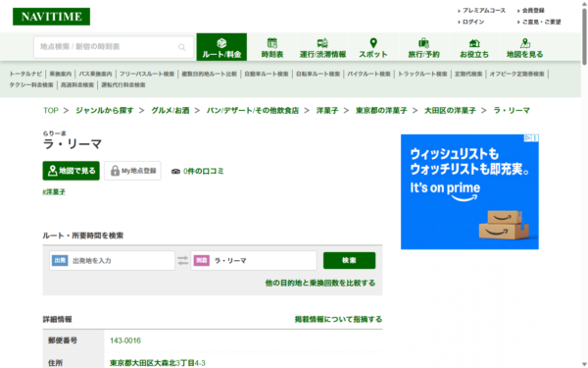Open 高速料金検索 submenu item
Screen dimensions: 588x368
coord(77,84)
